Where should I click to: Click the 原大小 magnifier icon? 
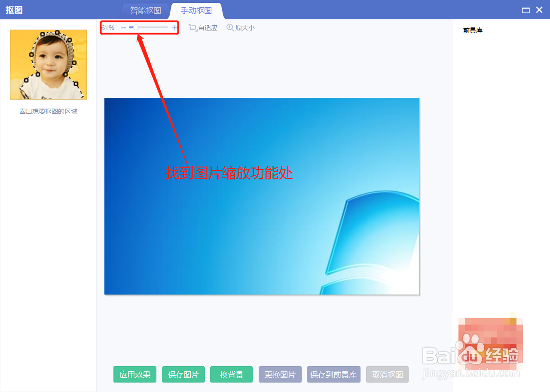pos(230,27)
